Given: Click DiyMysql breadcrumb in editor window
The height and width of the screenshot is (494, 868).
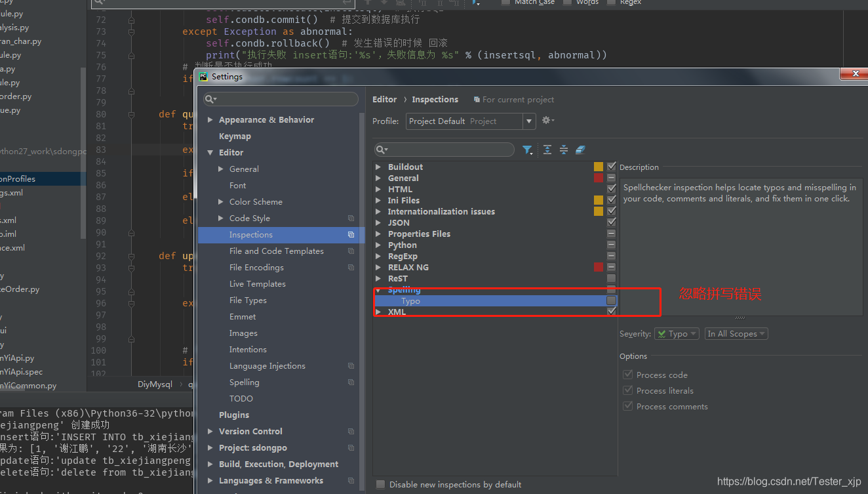Looking at the screenshot, I should [x=155, y=385].
